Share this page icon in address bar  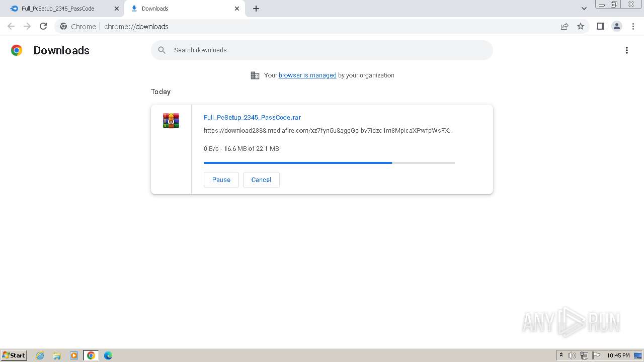(565, 26)
